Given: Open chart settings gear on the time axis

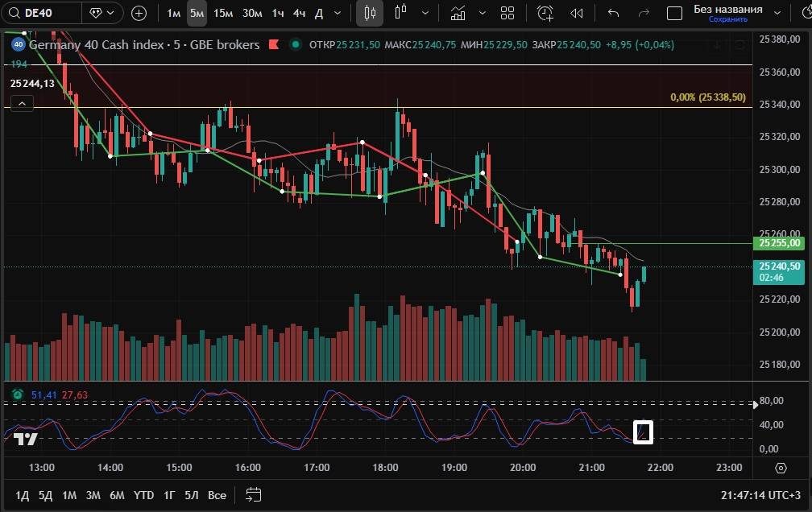Looking at the screenshot, I should click(781, 468).
